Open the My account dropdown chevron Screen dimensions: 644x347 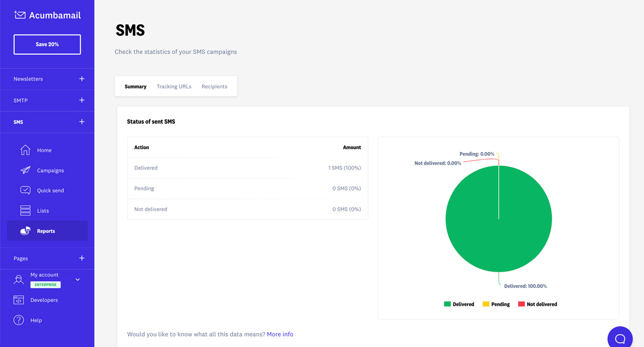click(x=78, y=280)
